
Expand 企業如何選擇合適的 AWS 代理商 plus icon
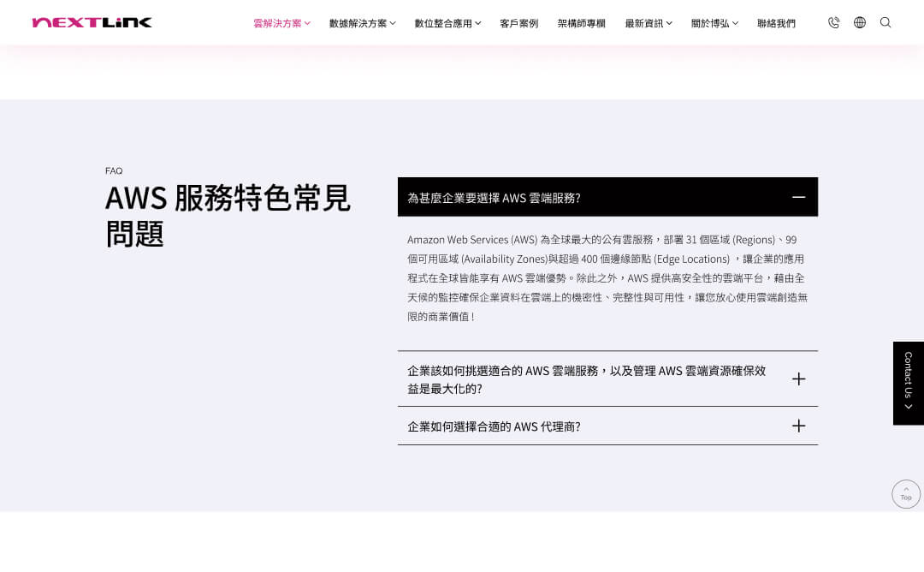[x=798, y=426]
